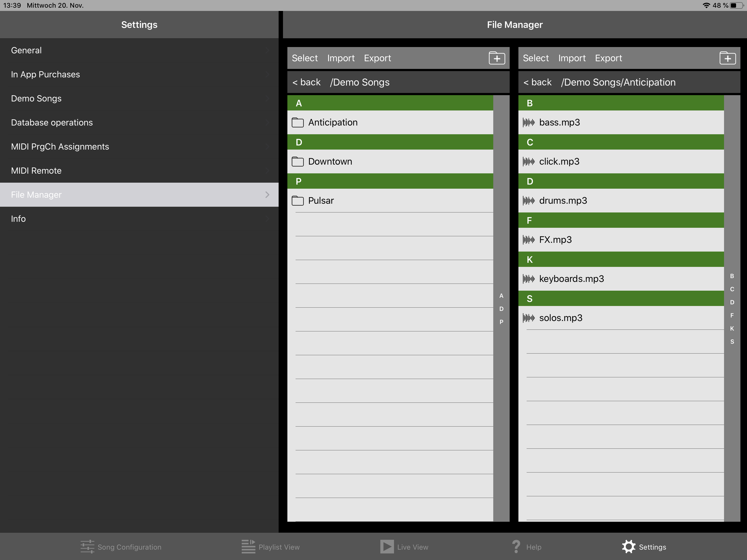This screenshot has height=560, width=747.
Task: Click Import in left pane toolbar
Action: tap(341, 58)
